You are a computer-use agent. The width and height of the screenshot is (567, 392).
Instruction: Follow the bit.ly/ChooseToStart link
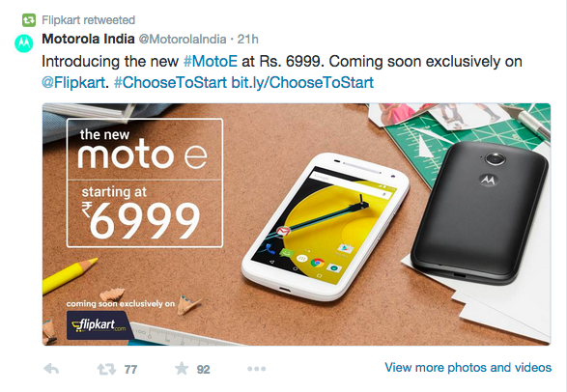click(302, 82)
